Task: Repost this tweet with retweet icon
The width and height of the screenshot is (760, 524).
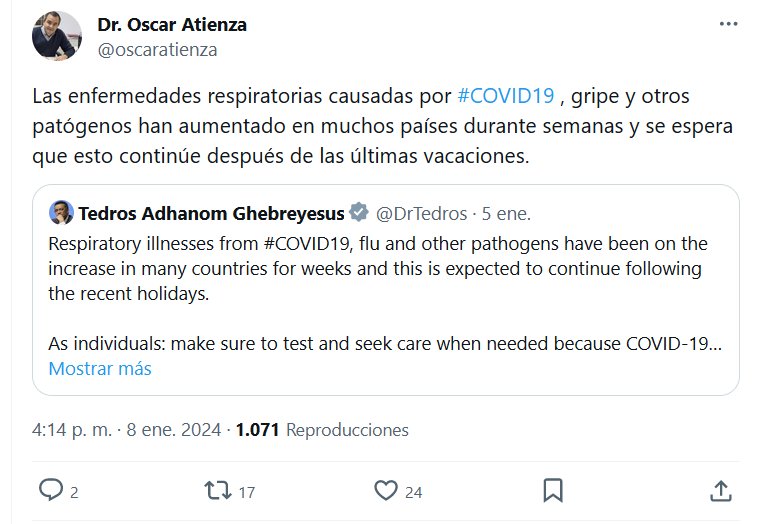Action: click(x=217, y=490)
